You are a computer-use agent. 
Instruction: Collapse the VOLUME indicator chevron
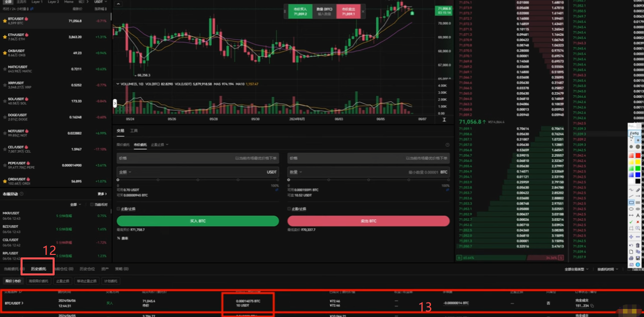[x=118, y=84]
